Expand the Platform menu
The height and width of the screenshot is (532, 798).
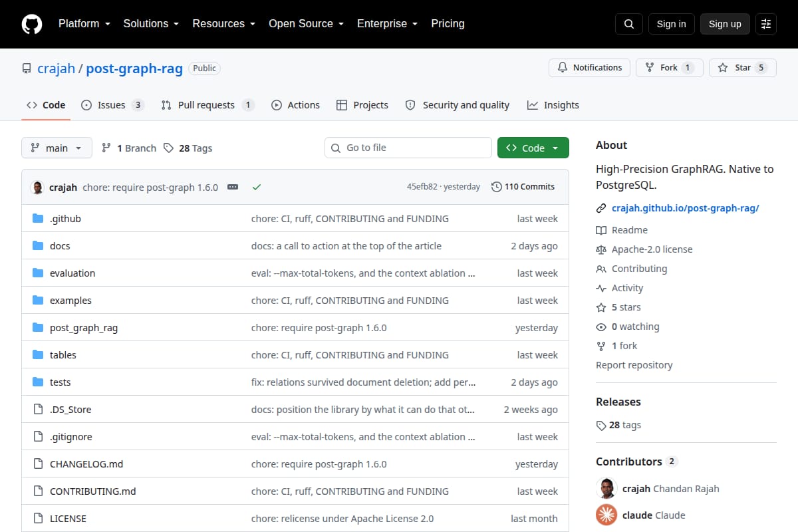(84, 23)
